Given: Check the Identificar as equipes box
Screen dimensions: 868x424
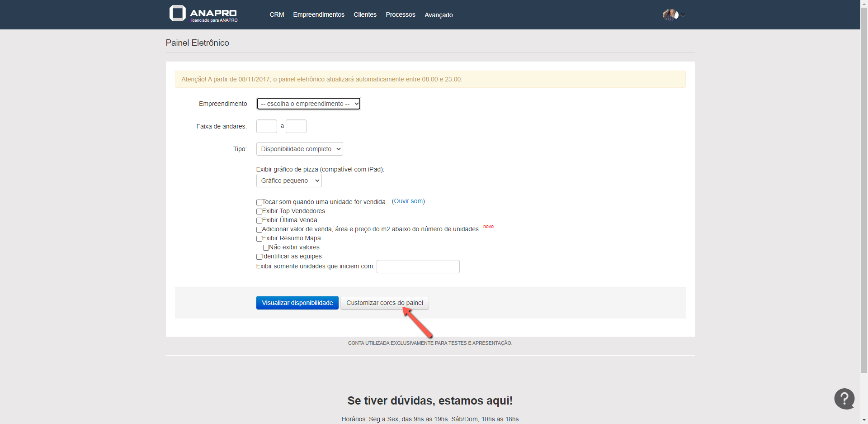Looking at the screenshot, I should pyautogui.click(x=259, y=257).
